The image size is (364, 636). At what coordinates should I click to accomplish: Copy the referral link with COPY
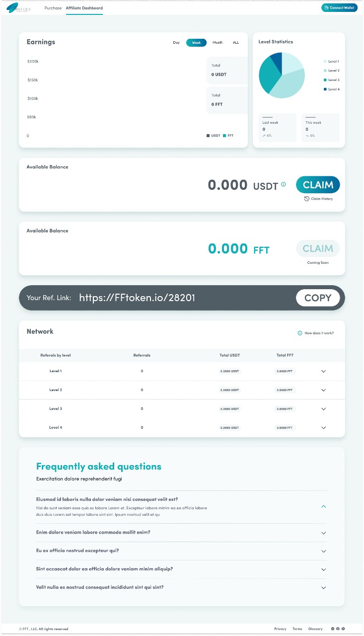318,298
